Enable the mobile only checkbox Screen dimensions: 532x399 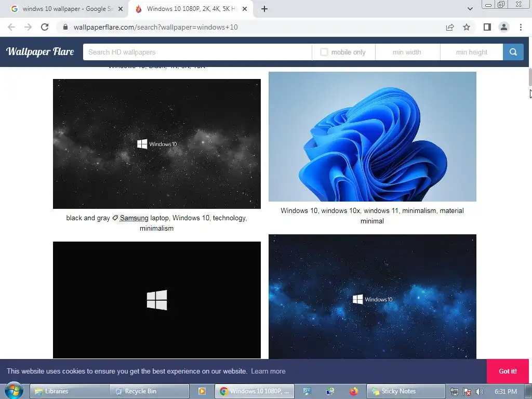(324, 52)
